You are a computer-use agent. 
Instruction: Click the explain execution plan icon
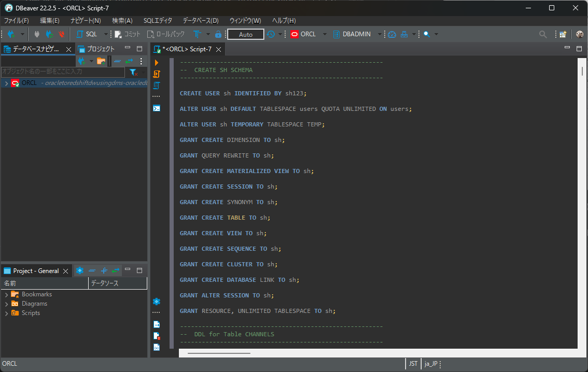tap(157, 86)
